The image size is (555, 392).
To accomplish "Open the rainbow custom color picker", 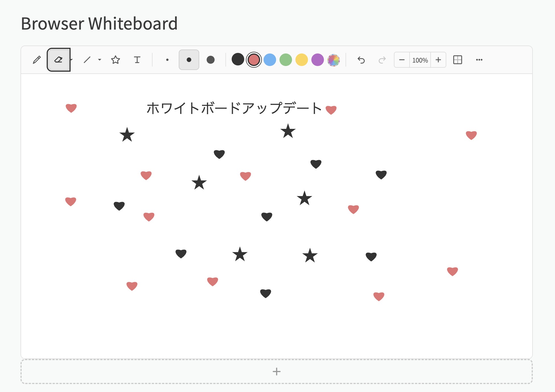I will point(333,60).
